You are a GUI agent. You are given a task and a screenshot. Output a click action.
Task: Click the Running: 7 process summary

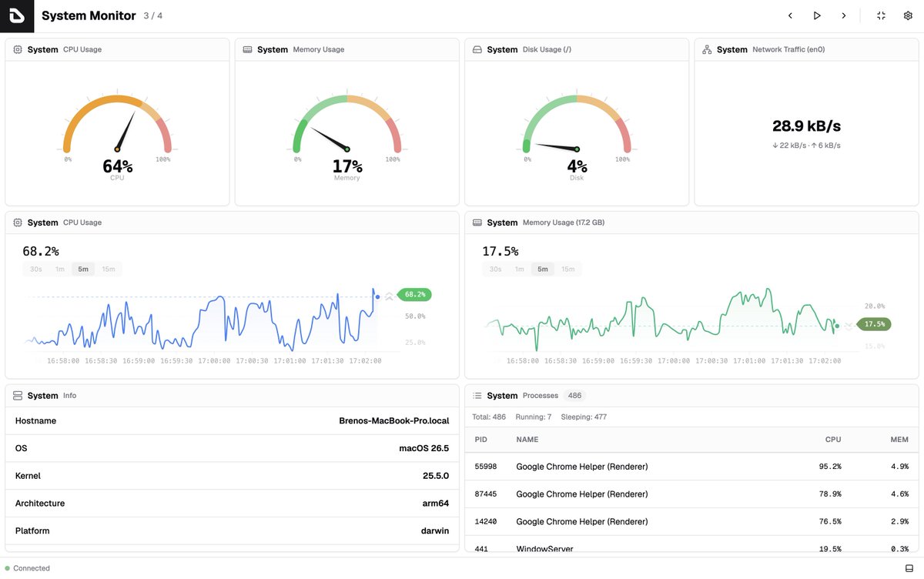pos(533,417)
